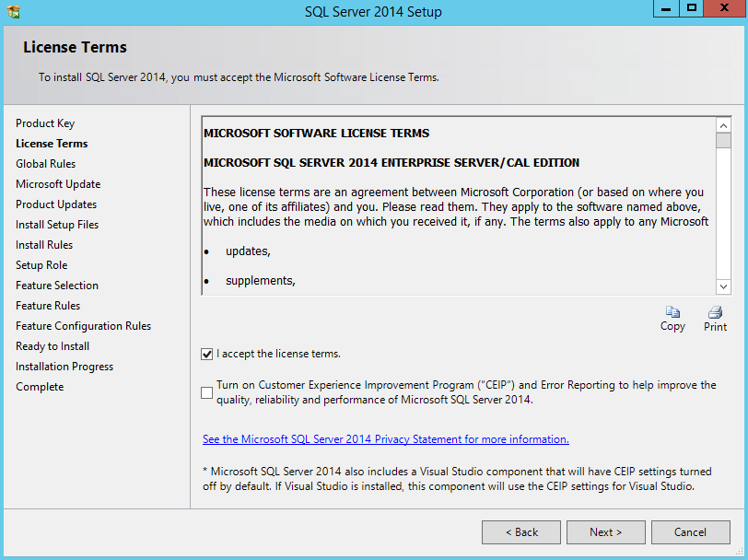
Task: Click the Print icon to print license terms
Action: tap(714, 313)
